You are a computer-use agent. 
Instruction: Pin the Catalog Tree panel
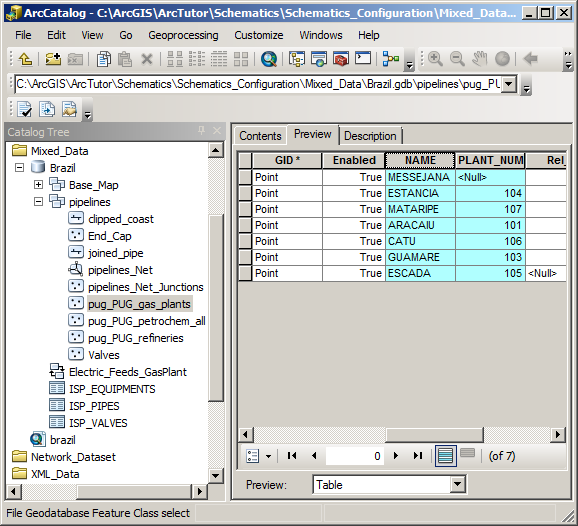click(201, 131)
